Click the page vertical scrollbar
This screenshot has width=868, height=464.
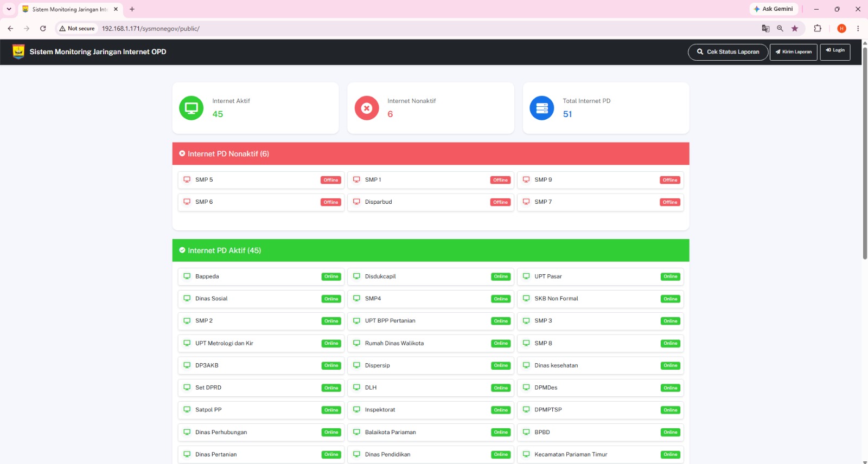click(865, 152)
